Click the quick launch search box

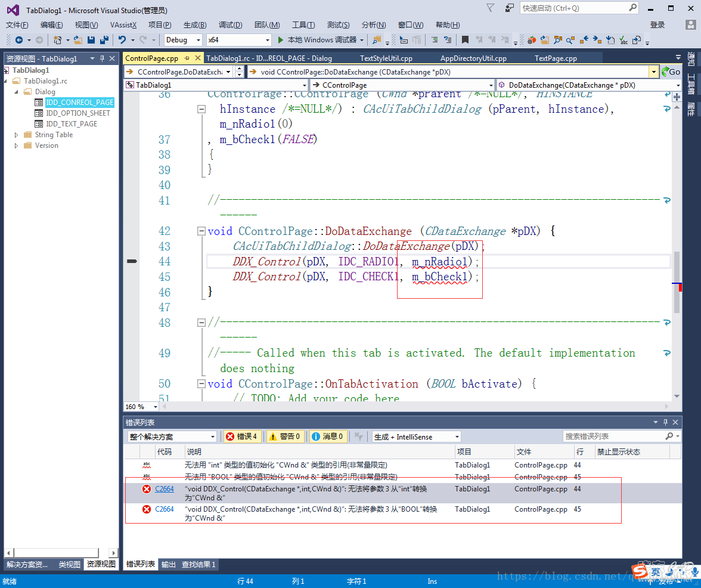[579, 8]
